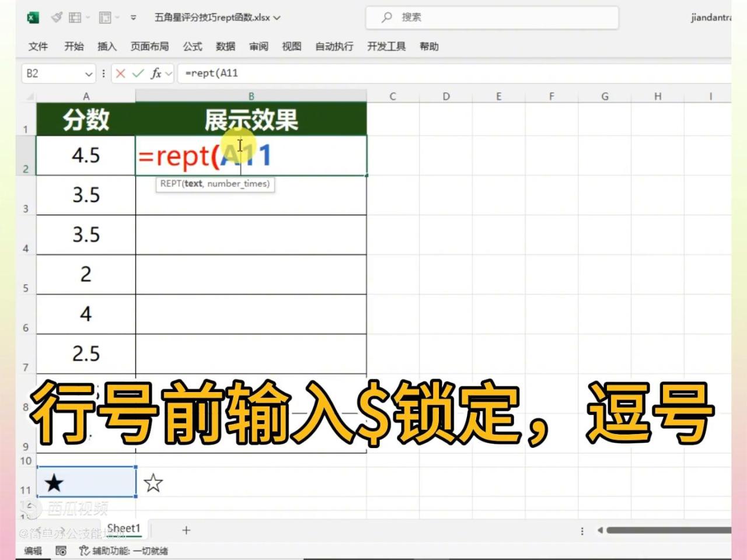Click the horizontal scrollbar left arrow
This screenshot has height=560, width=747.
[x=600, y=530]
